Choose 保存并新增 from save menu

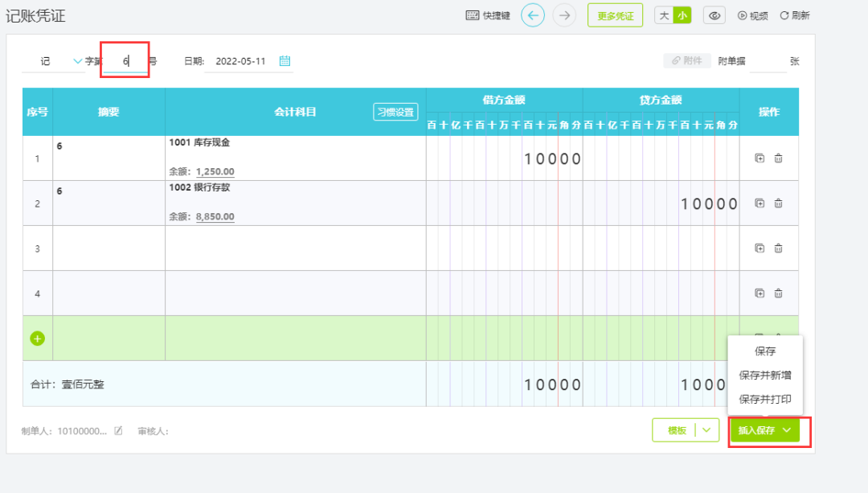click(x=765, y=375)
